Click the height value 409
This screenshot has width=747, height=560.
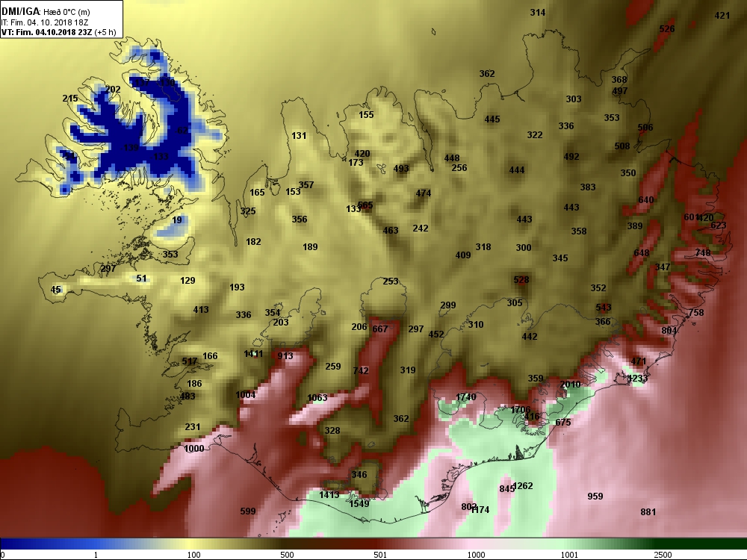[463, 255]
